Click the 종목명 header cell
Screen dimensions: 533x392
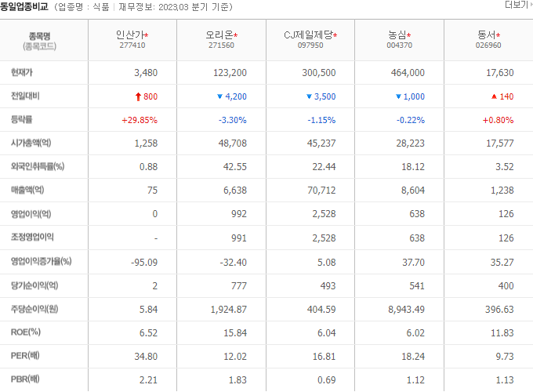[39, 36]
